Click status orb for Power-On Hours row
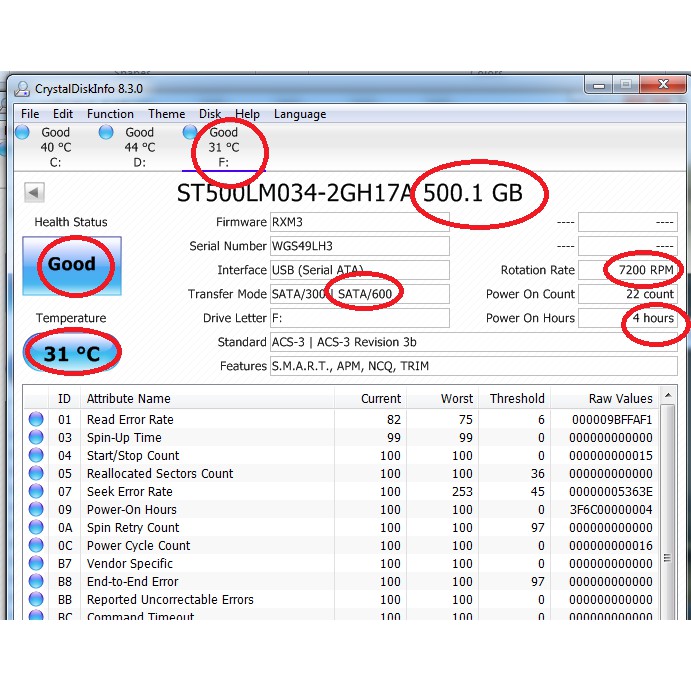The image size is (691, 691). click(36, 510)
